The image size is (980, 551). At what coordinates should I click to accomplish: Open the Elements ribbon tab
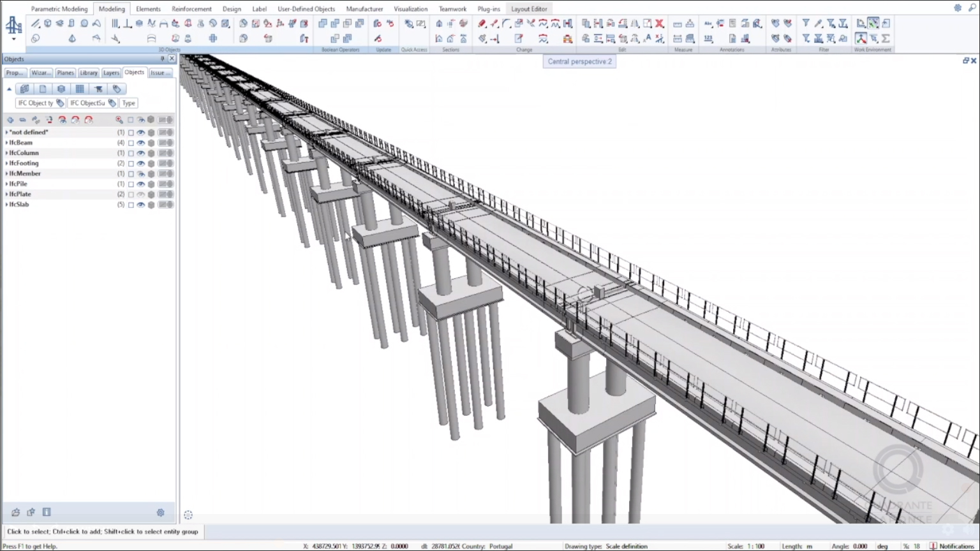(x=148, y=9)
